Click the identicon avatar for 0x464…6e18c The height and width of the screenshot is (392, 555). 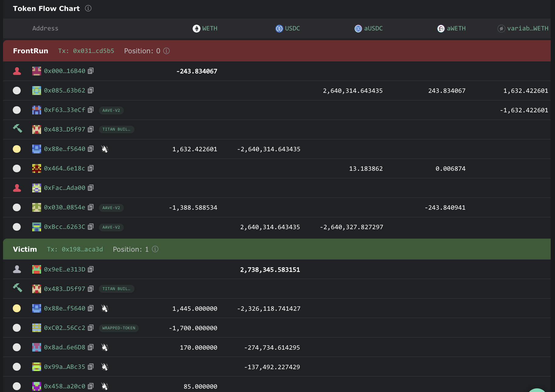[x=37, y=168]
